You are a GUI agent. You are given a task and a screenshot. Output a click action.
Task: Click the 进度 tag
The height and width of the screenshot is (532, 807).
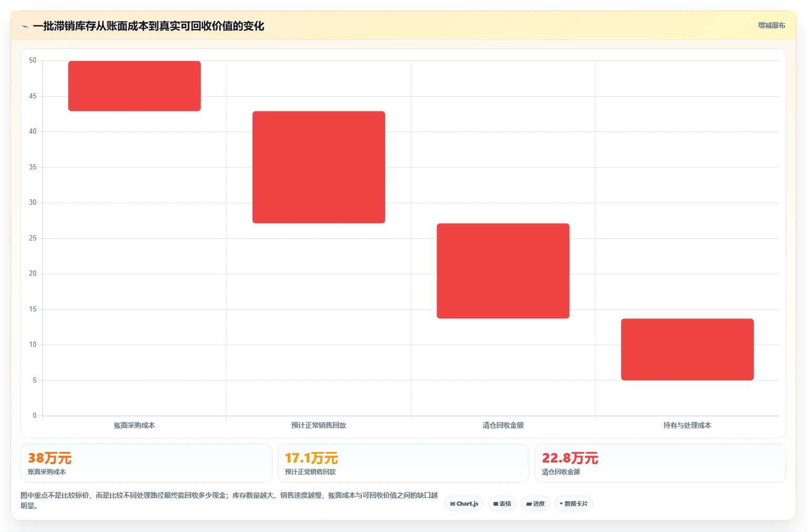point(536,504)
